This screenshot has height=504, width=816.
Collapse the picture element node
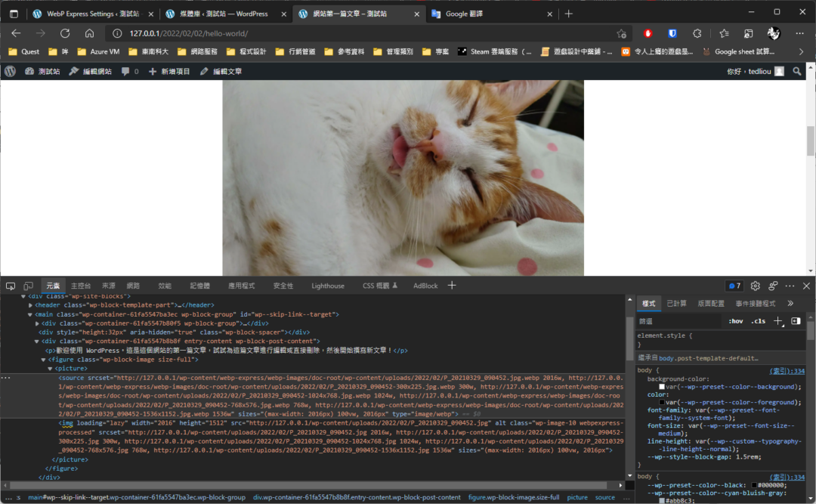pos(51,369)
